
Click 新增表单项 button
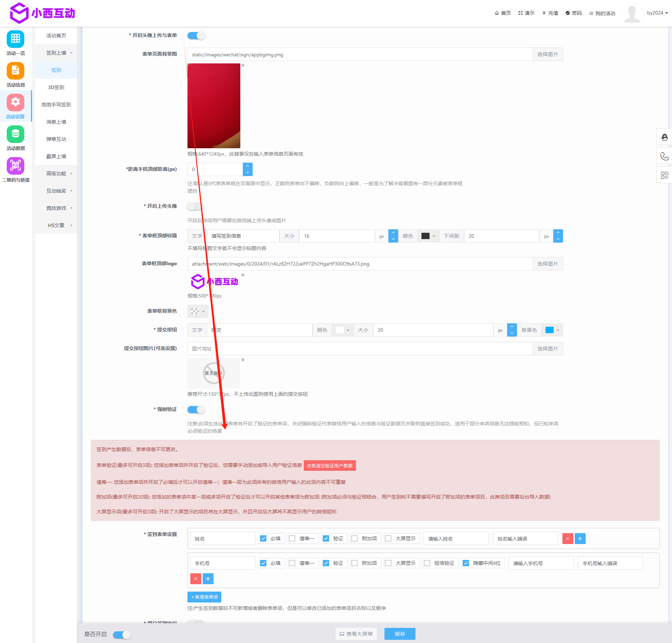(x=204, y=597)
